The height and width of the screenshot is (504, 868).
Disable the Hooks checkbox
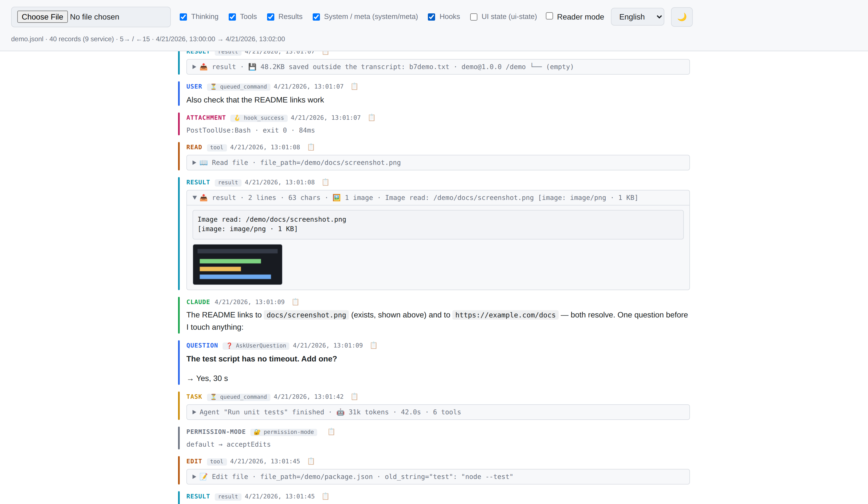click(x=431, y=17)
